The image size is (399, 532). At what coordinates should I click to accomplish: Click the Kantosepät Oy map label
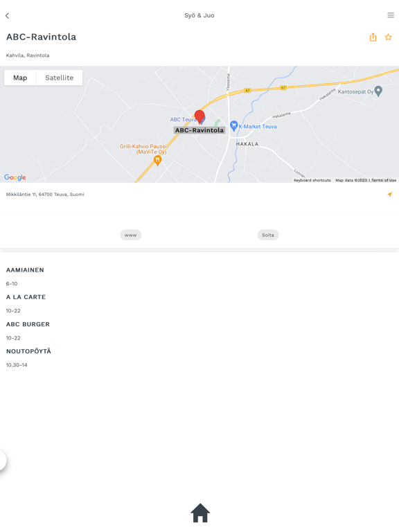point(355,91)
